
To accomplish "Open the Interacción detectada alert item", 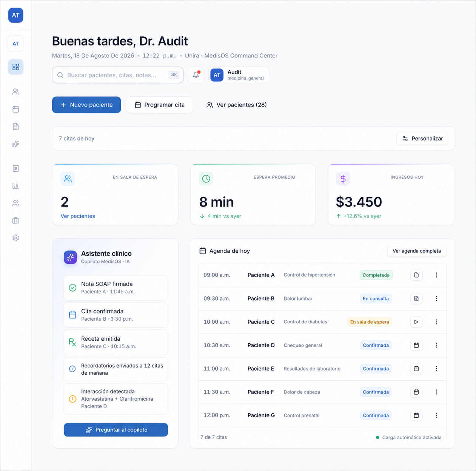I will tap(116, 399).
